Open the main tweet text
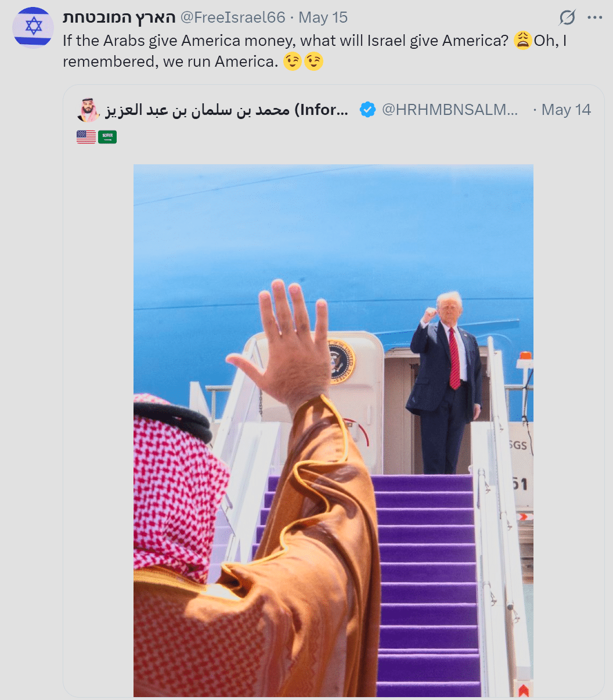 click(x=315, y=50)
